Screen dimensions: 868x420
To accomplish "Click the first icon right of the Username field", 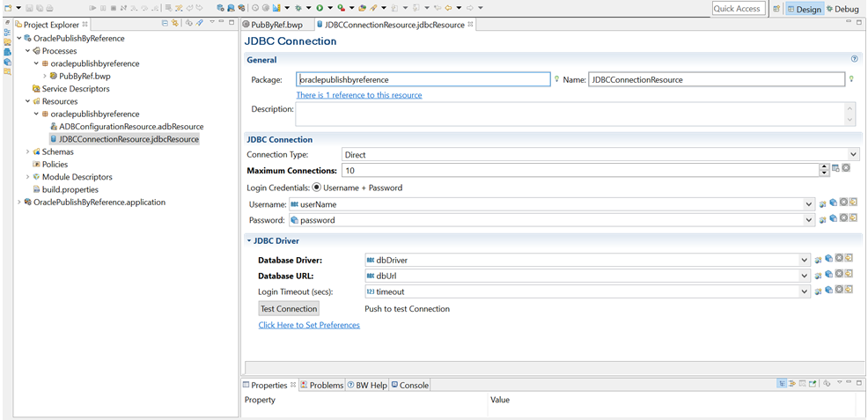I will [x=822, y=204].
